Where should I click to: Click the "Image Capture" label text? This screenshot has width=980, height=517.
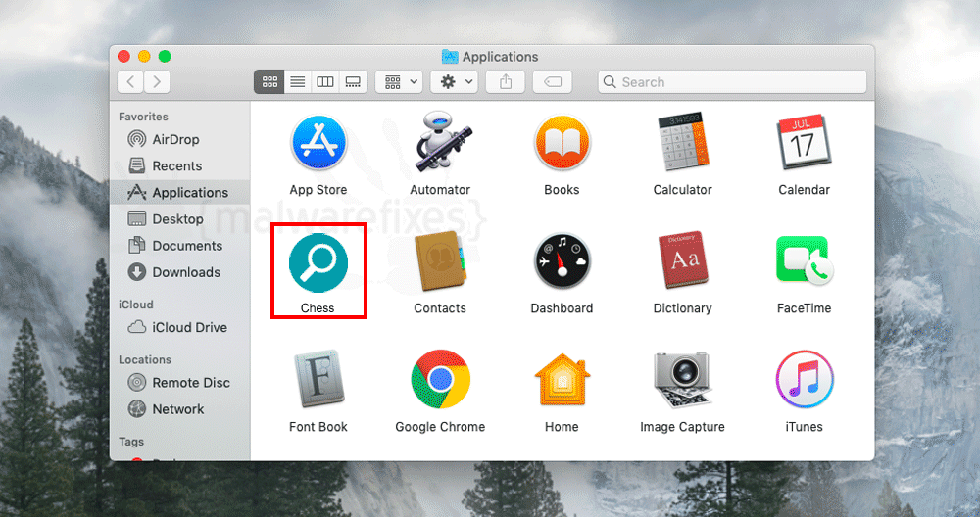[682, 427]
